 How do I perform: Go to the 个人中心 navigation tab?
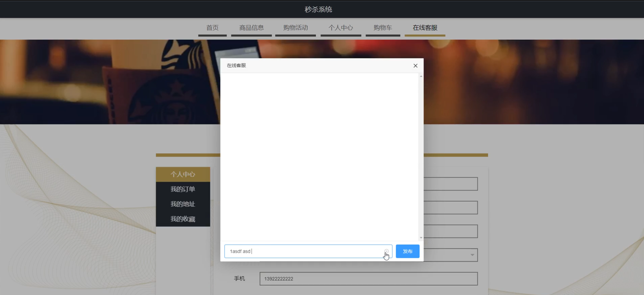point(341,28)
